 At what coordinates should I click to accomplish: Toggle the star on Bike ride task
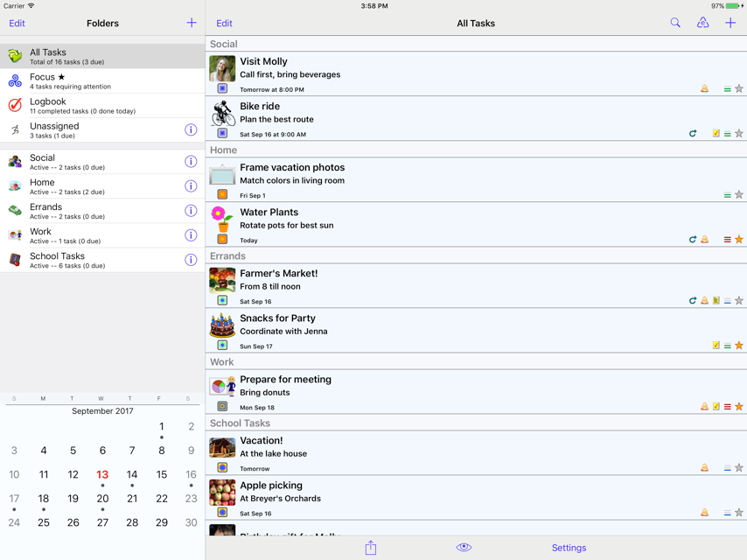739,134
